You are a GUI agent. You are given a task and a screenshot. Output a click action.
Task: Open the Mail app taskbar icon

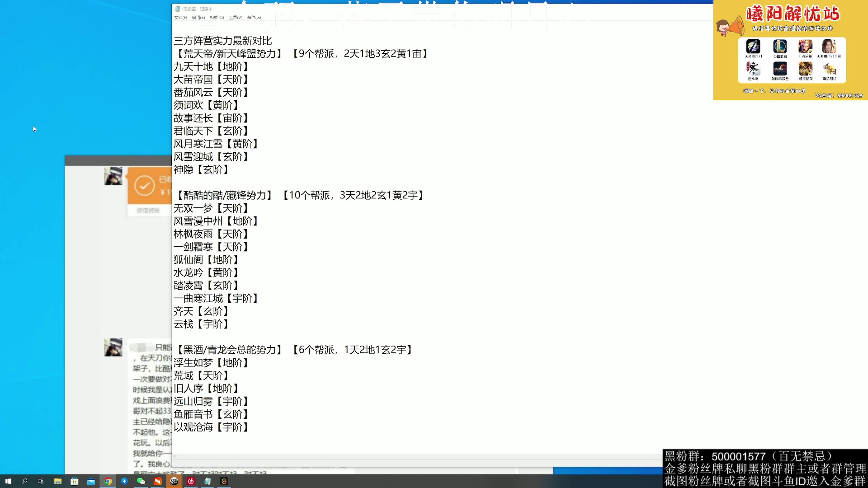point(91,481)
